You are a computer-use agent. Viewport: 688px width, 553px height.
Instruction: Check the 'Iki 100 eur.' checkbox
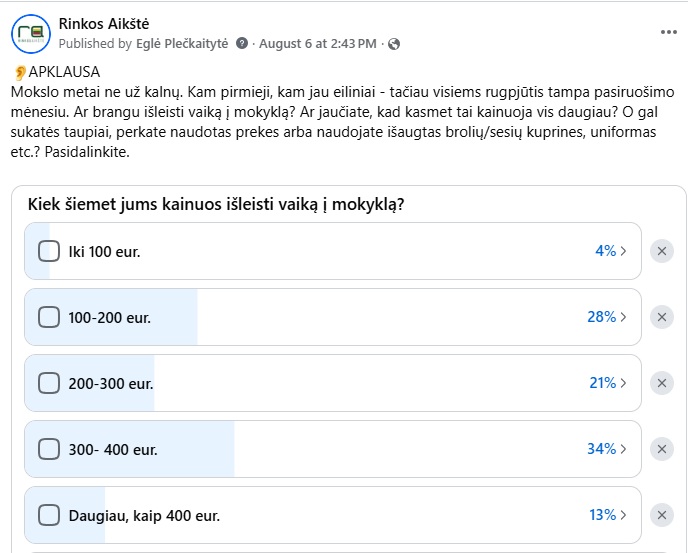click(x=49, y=251)
